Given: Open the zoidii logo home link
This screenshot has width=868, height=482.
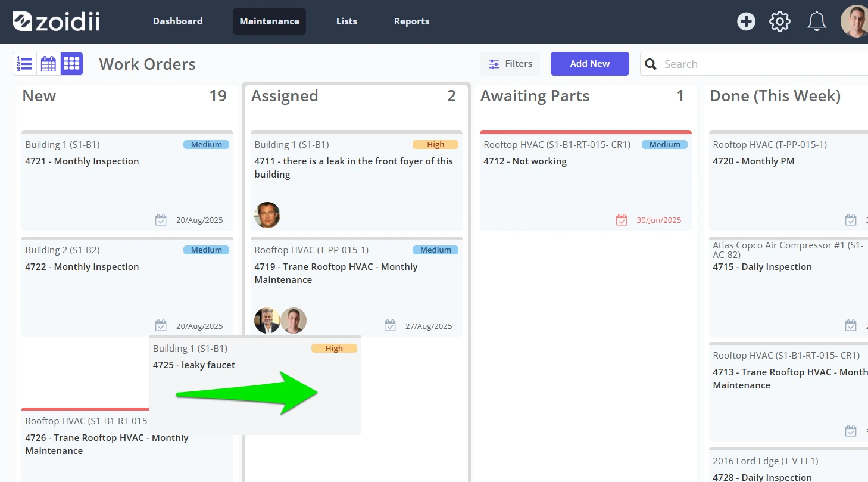Looking at the screenshot, I should [56, 21].
